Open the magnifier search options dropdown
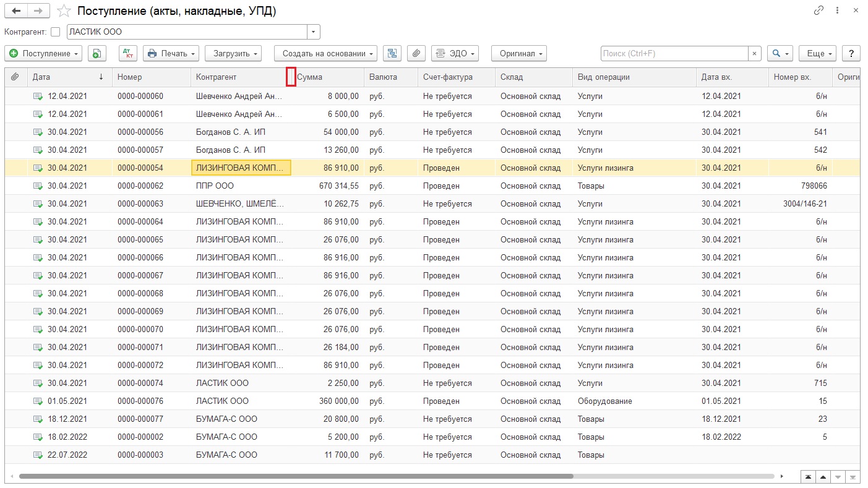The height and width of the screenshot is (488, 868). pos(780,54)
